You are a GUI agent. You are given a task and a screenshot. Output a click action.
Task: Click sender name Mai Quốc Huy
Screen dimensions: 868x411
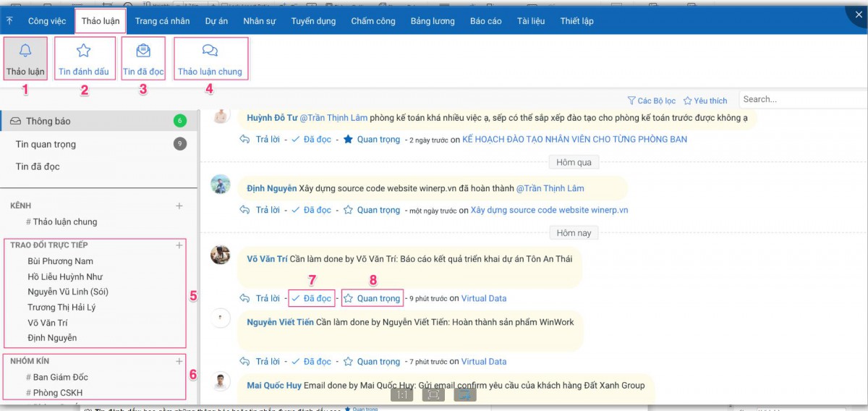coord(274,386)
